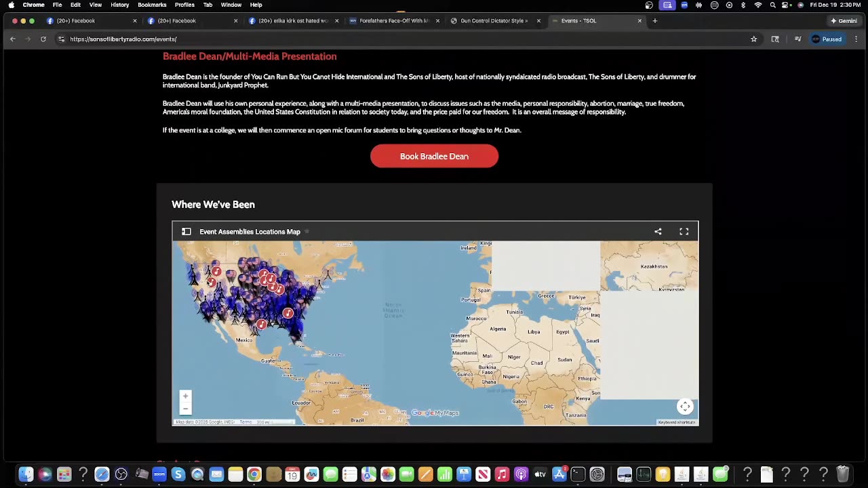868x488 pixels.
Task: Open Spotlight search in the menu bar
Action: click(773, 5)
